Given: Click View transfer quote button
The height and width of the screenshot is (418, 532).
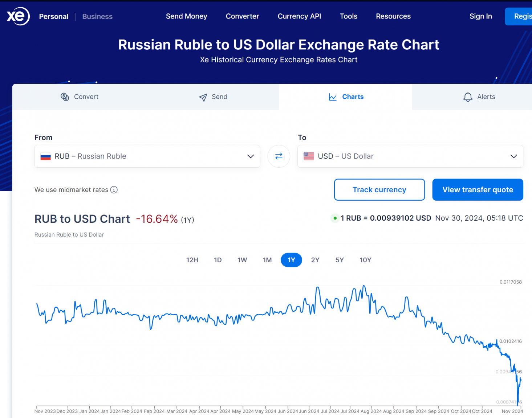Looking at the screenshot, I should coord(478,190).
